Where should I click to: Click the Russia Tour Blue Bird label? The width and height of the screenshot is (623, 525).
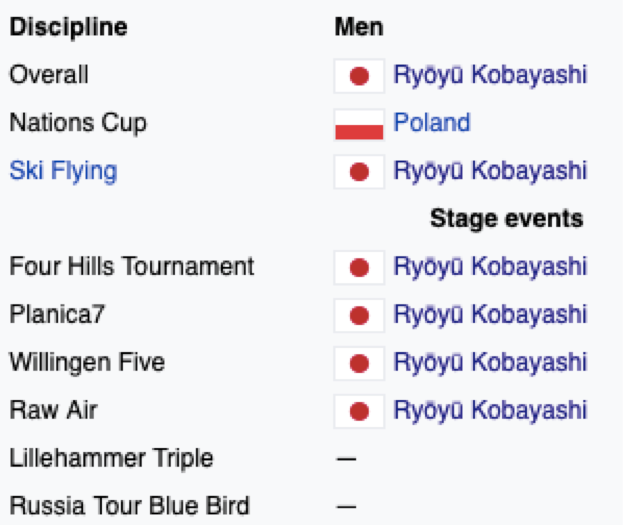pyautogui.click(x=130, y=506)
